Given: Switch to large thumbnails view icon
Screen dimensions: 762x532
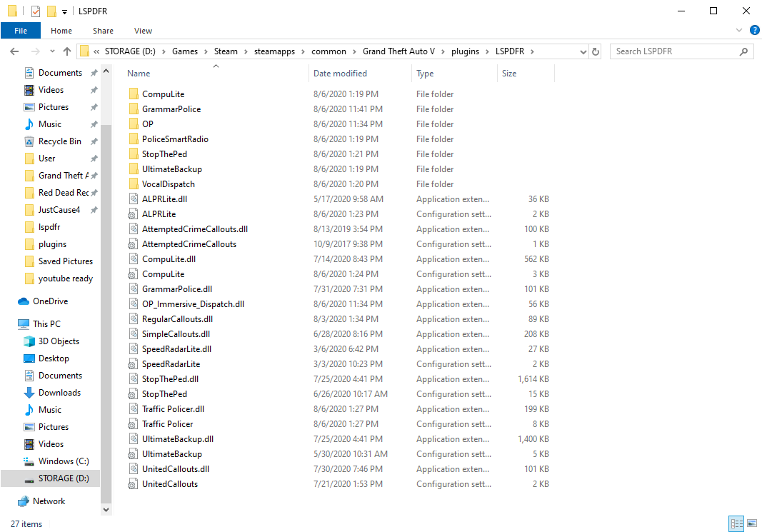Looking at the screenshot, I should pyautogui.click(x=752, y=523).
